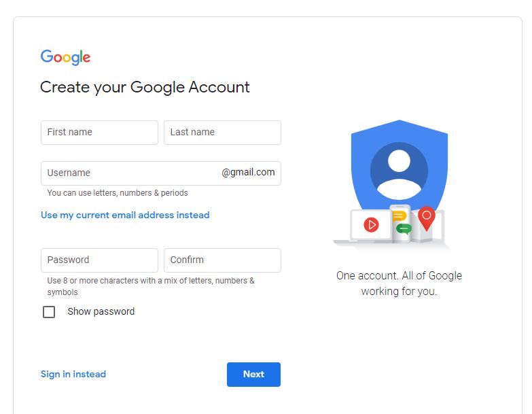Select the Confirm password field
532x414 pixels.
coord(222,260)
